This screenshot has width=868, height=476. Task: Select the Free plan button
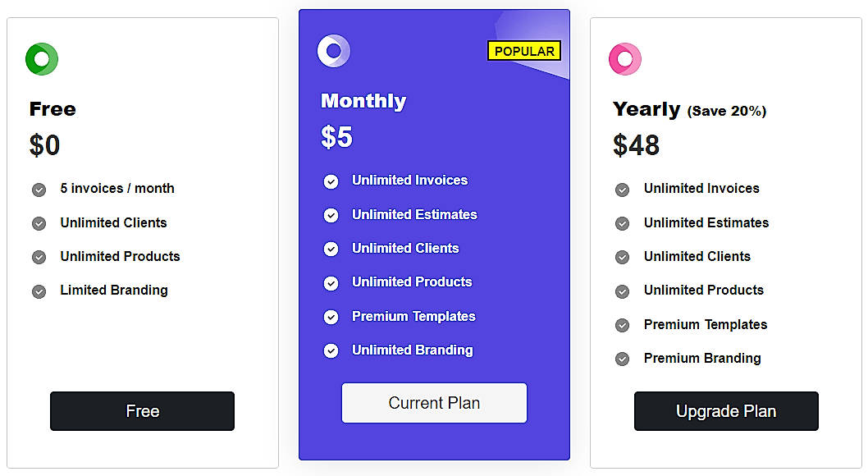[142, 411]
